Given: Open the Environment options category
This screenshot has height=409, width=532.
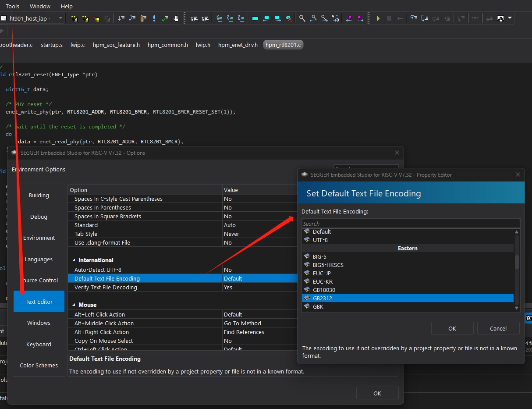Looking at the screenshot, I should [x=39, y=238].
